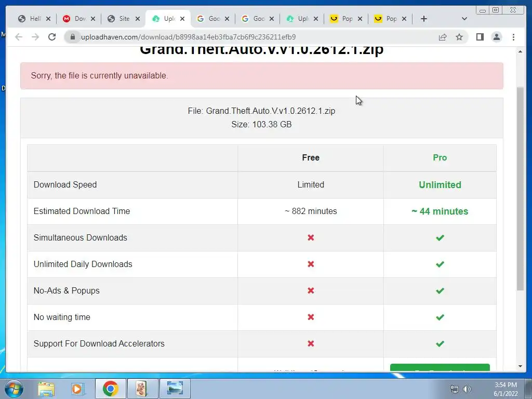The height and width of the screenshot is (399, 532).
Task: Go forward with the browser forward arrow
Action: (35, 37)
